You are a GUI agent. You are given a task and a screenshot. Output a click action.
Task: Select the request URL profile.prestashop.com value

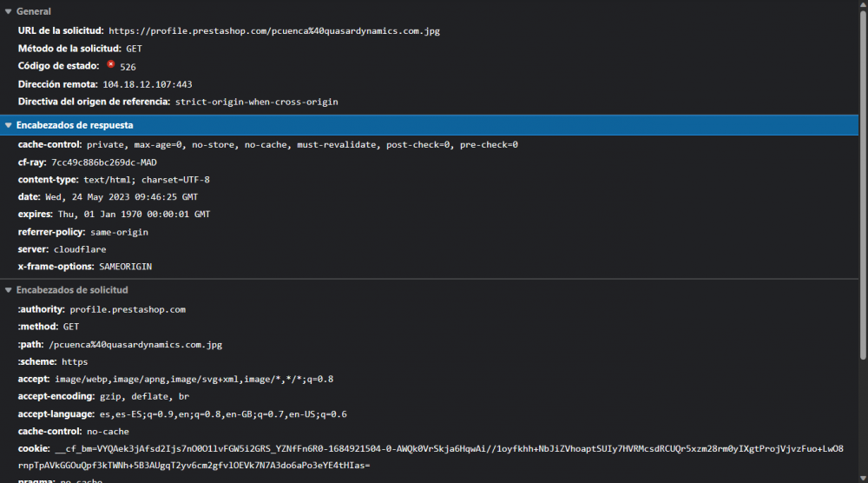tap(274, 31)
